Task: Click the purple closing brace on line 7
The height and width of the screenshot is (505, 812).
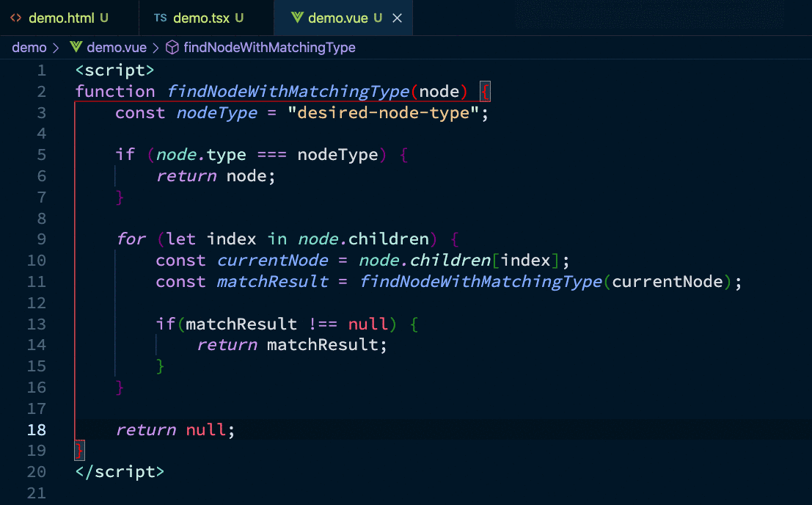Action: pos(120,197)
